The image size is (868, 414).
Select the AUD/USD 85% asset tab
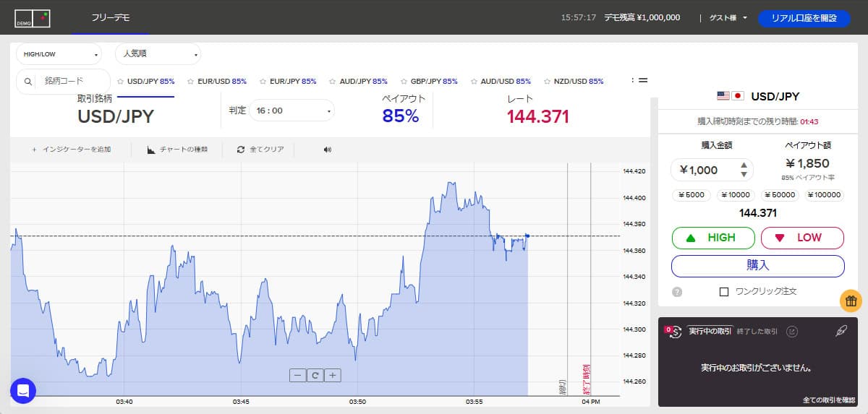(501, 82)
